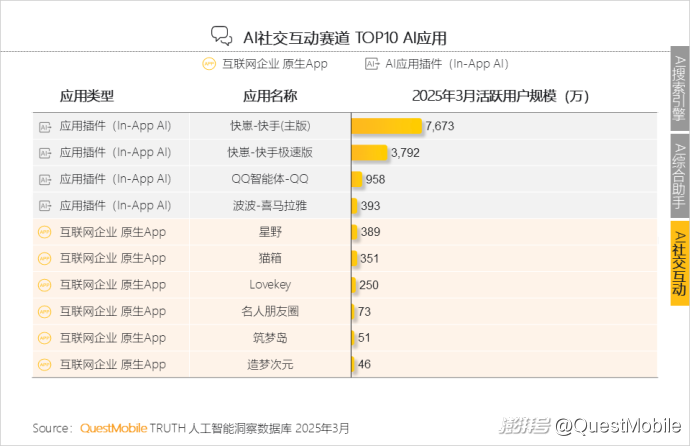The height and width of the screenshot is (446, 690).
Task: Click the APP icon in the Lovekey row
Action: (45, 285)
